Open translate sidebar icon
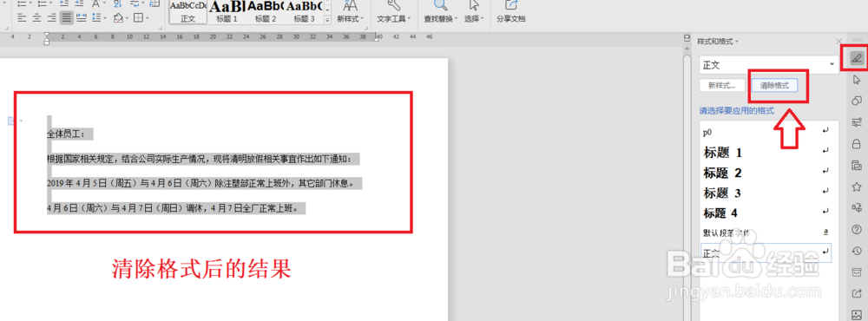This screenshot has height=321, width=868. [x=857, y=207]
